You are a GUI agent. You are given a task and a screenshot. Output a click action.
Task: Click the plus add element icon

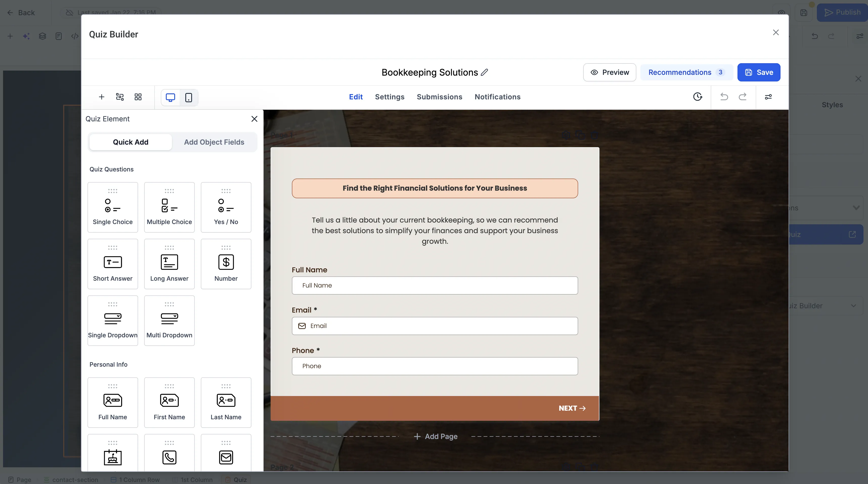coord(101,97)
